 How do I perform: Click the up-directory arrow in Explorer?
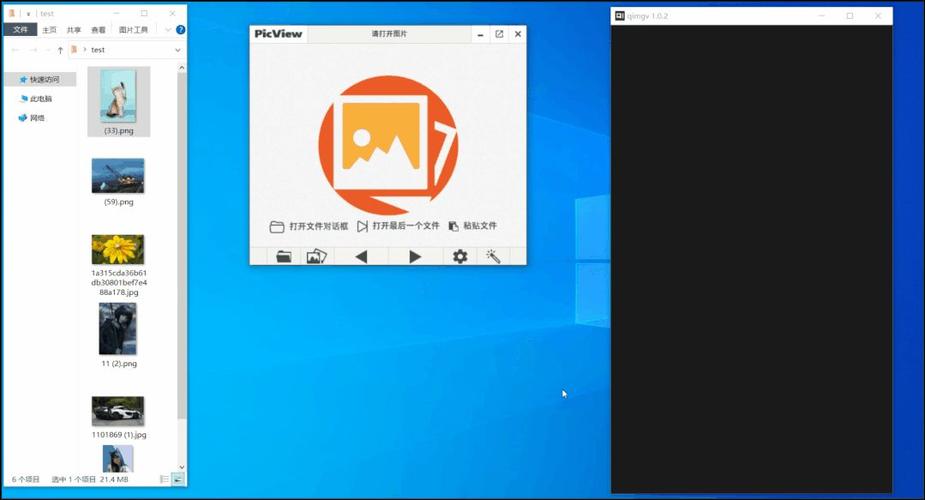point(60,50)
